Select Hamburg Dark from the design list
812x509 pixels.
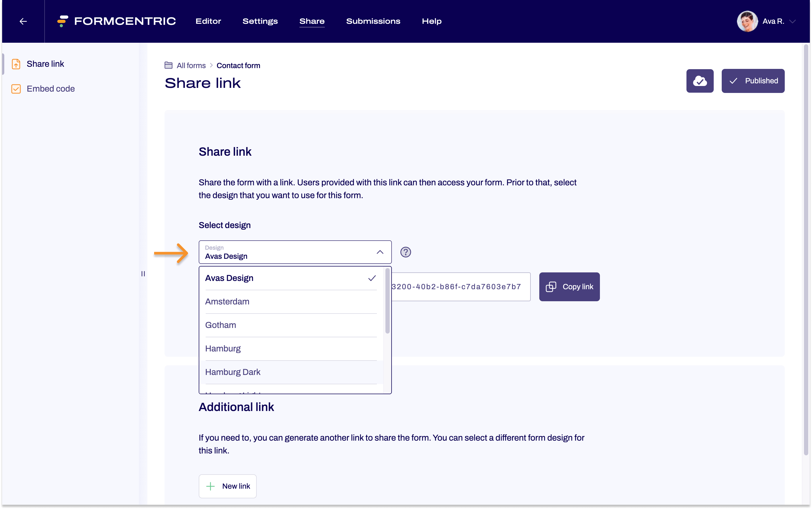(x=233, y=372)
